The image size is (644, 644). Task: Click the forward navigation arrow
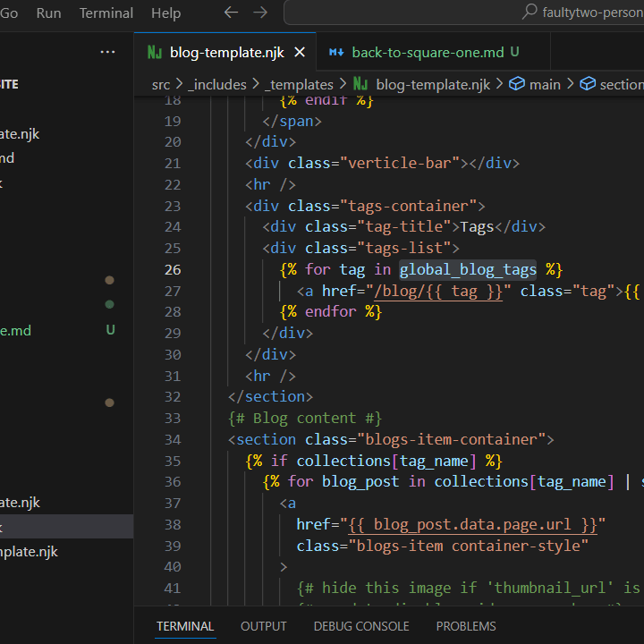[260, 13]
